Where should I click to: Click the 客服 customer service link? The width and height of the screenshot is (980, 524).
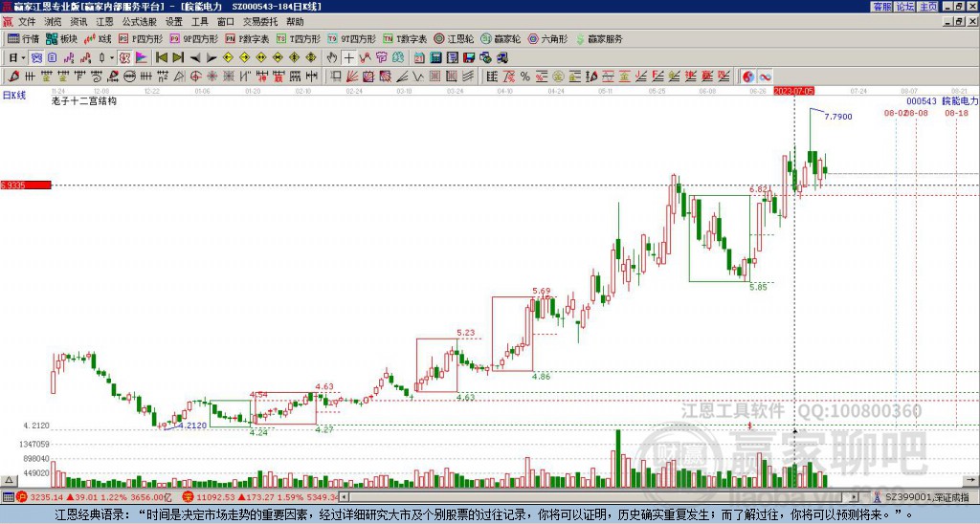tap(882, 7)
